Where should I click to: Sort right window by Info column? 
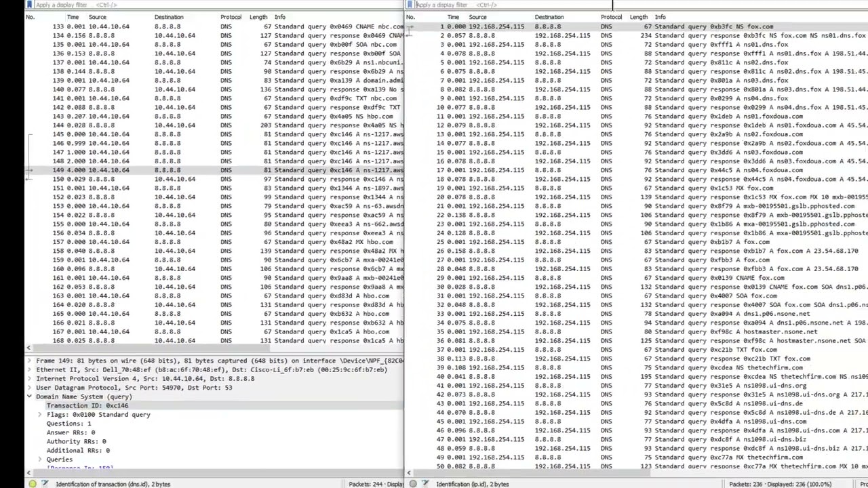(660, 17)
